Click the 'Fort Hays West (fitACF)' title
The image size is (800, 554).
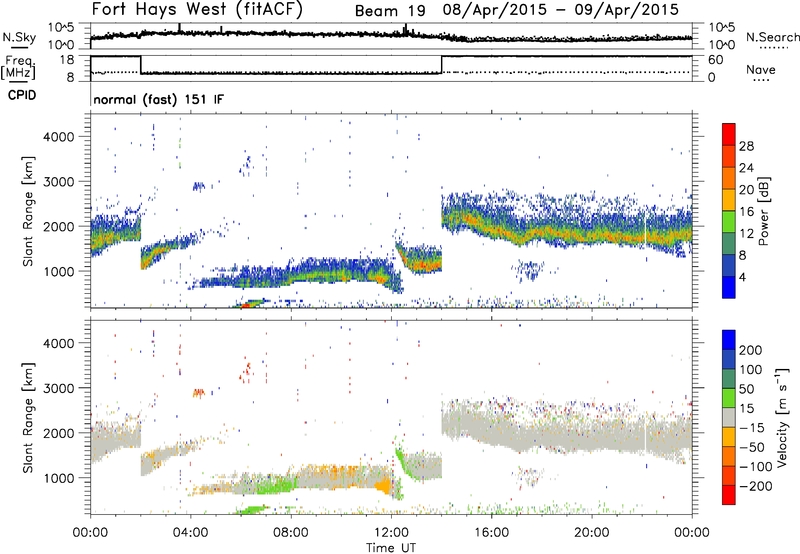[x=197, y=9]
